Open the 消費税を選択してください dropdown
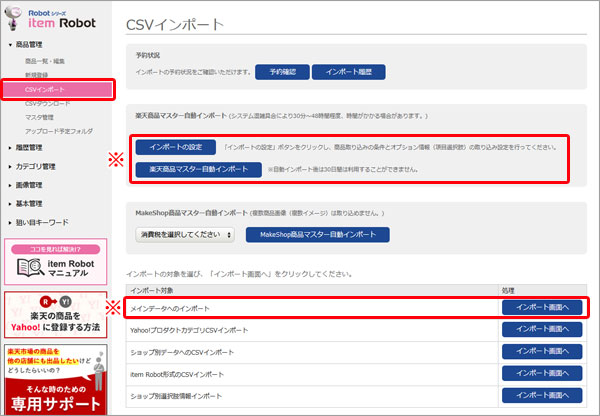The width and height of the screenshot is (600, 416). pos(185,234)
